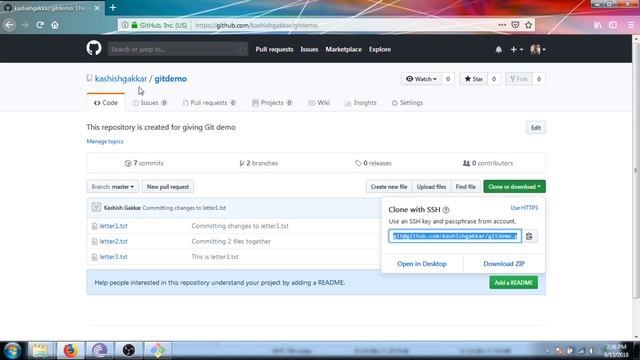
Task: Open Explore in the top navigation
Action: coord(380,49)
